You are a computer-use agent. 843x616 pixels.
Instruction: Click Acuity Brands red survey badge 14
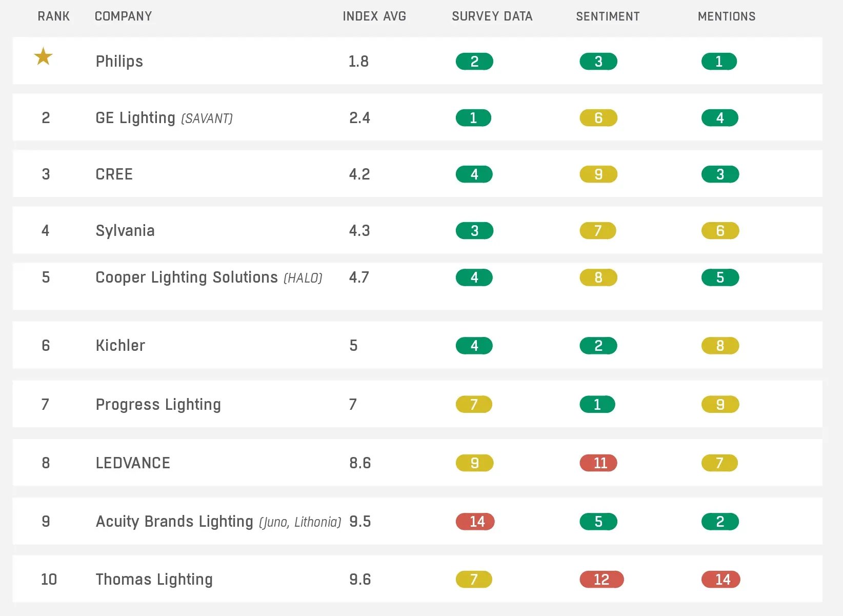(x=475, y=522)
